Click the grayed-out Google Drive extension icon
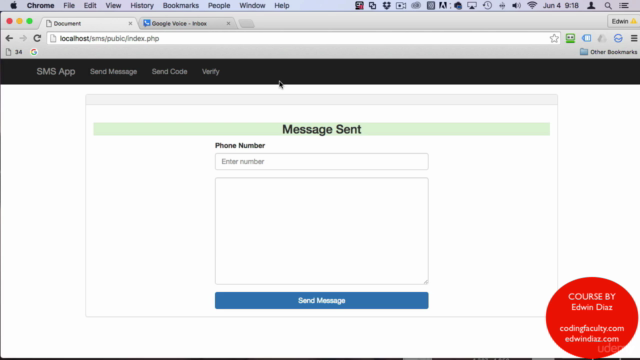 click(602, 38)
